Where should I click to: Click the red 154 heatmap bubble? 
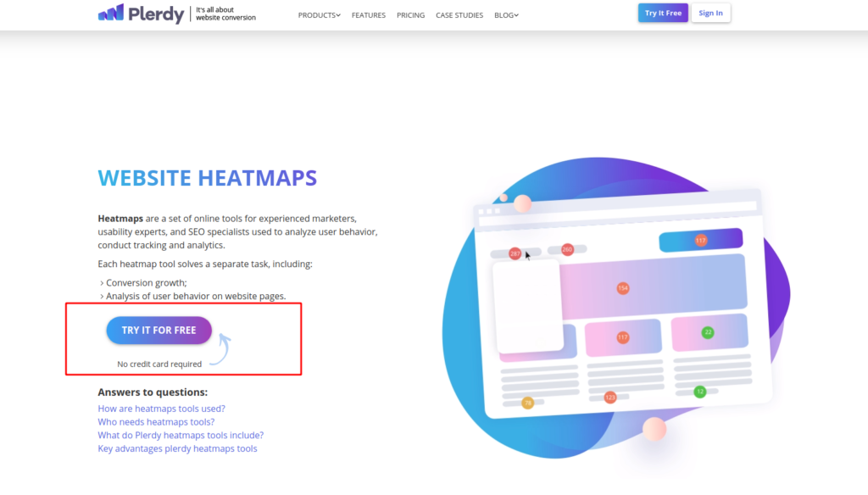[623, 288]
